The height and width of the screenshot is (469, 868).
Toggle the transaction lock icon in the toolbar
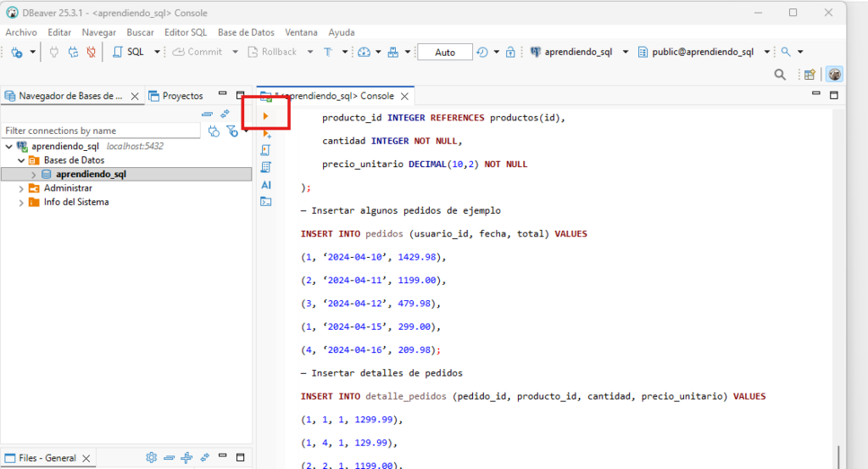pyautogui.click(x=510, y=52)
